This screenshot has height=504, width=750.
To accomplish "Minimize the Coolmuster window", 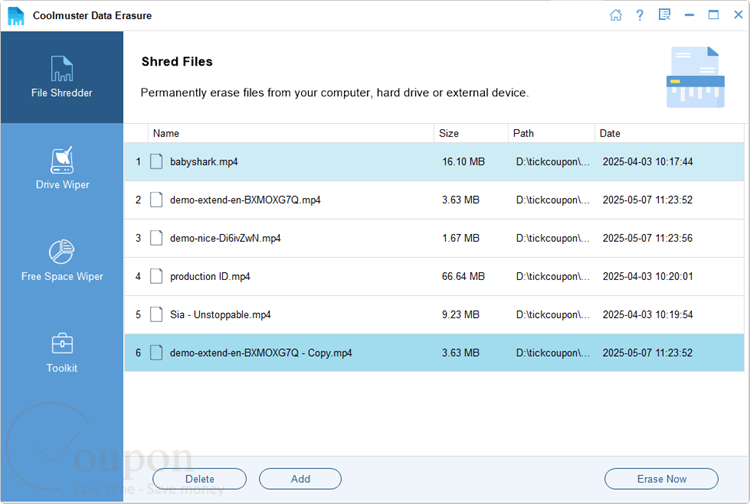I will click(689, 15).
